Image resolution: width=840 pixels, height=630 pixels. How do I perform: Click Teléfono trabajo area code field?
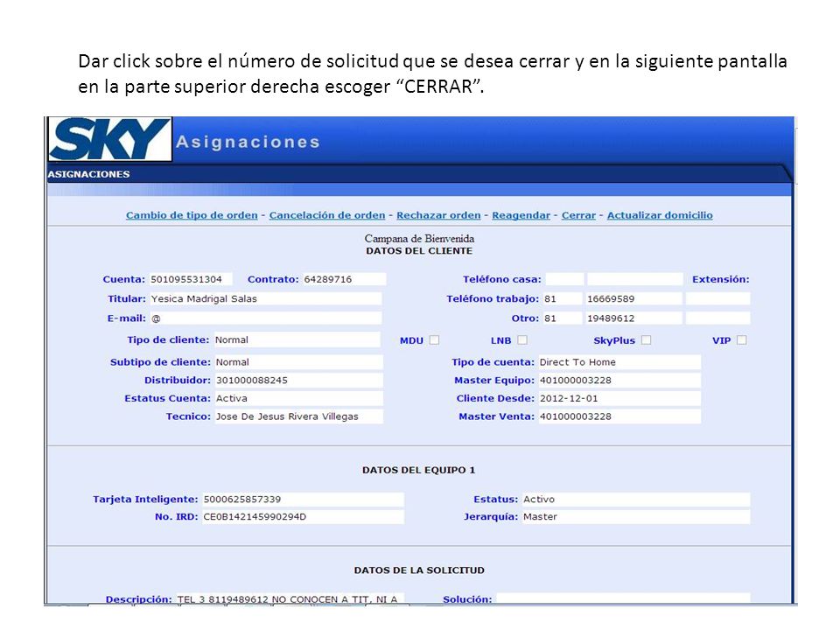pos(563,299)
